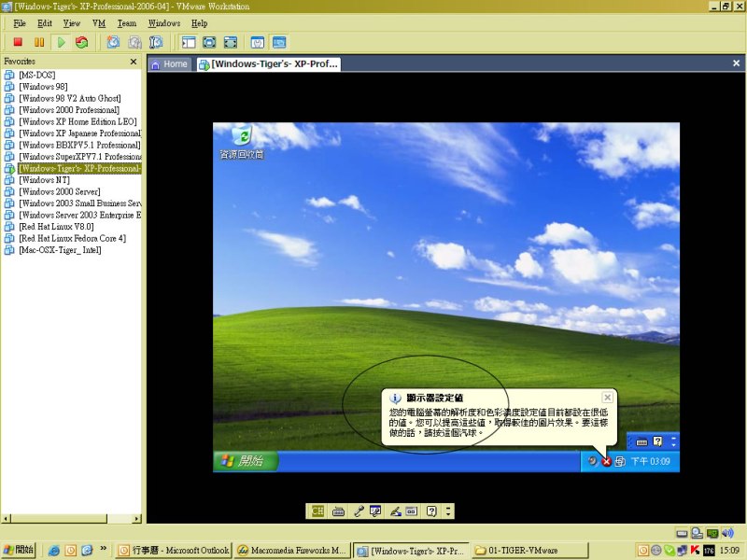Expand the IME bar options arrow
Image resolution: width=747 pixels, height=560 pixels.
(448, 511)
